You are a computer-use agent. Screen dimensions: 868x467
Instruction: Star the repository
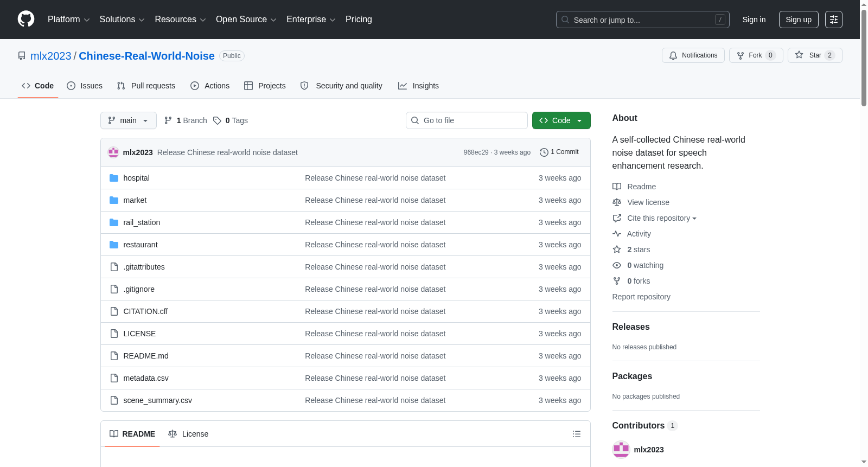[x=815, y=55]
